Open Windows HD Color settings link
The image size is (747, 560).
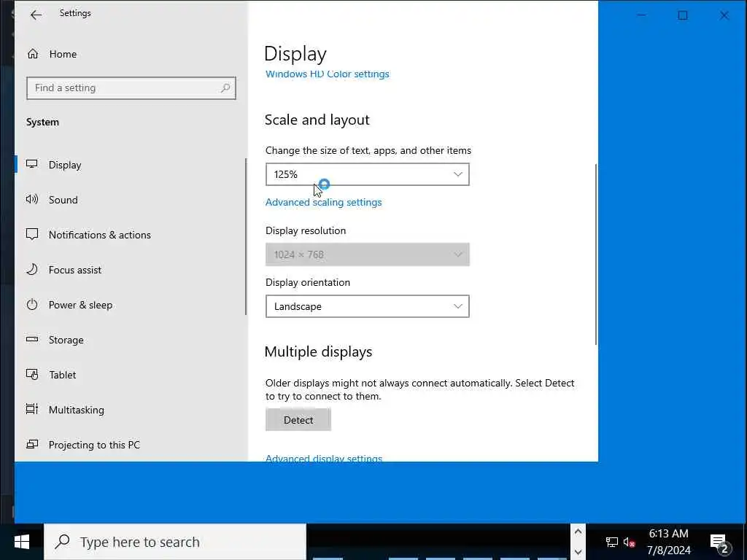point(328,74)
